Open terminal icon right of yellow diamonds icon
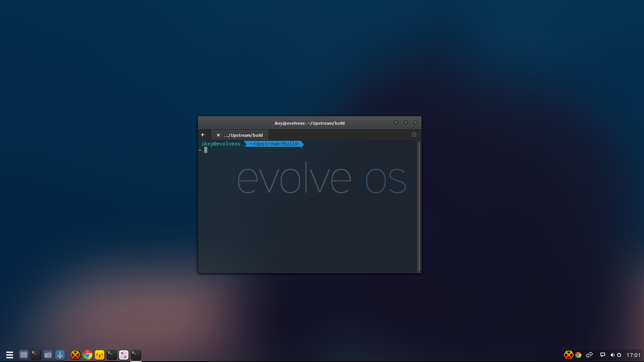The height and width of the screenshot is (362, 644). point(112,355)
